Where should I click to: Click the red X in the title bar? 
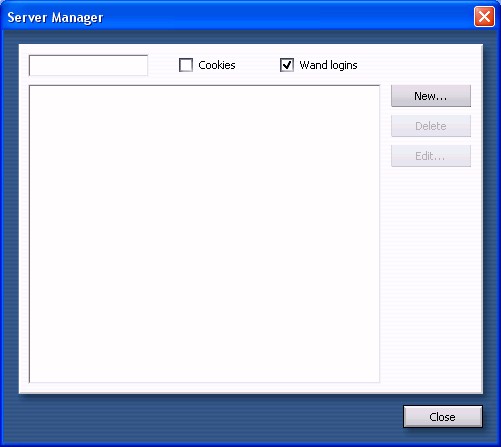click(x=484, y=17)
